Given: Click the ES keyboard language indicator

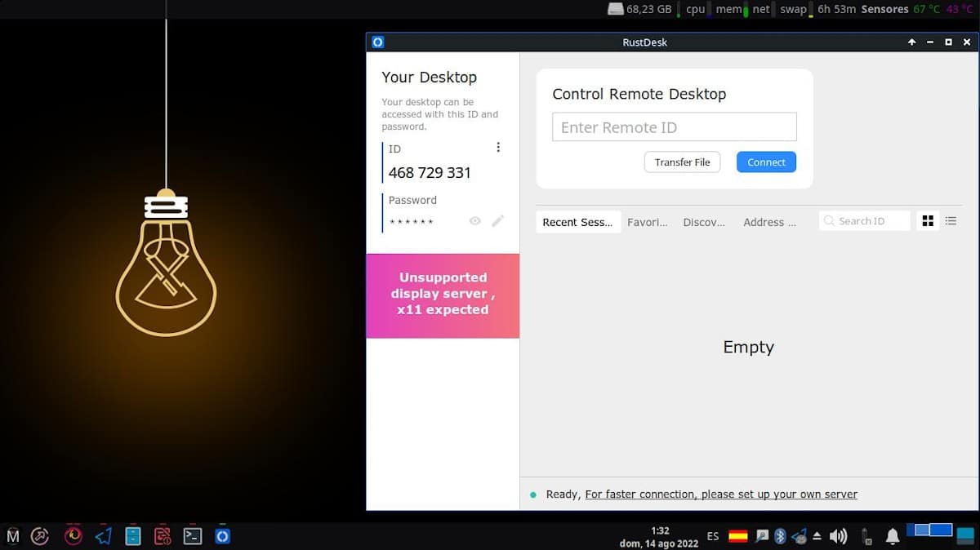Looking at the screenshot, I should click(x=713, y=536).
